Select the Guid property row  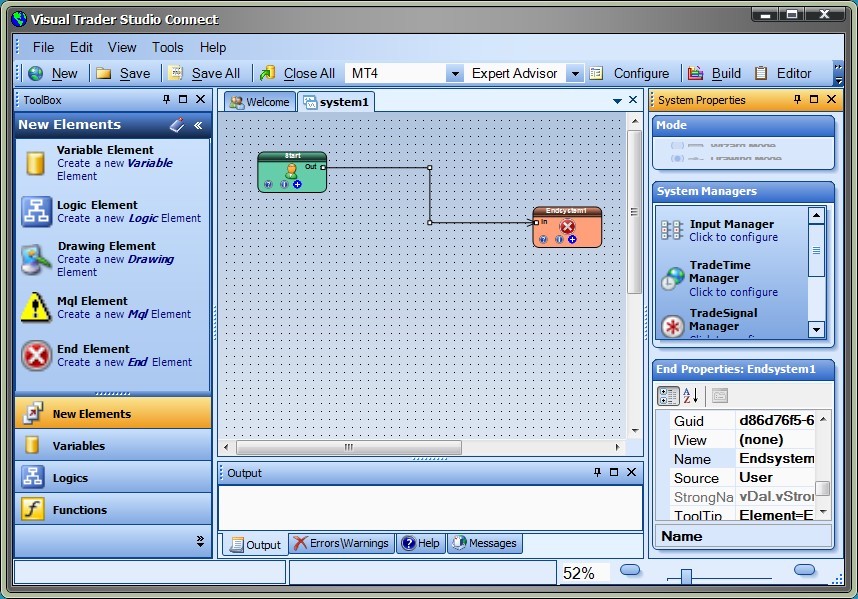[743, 421]
